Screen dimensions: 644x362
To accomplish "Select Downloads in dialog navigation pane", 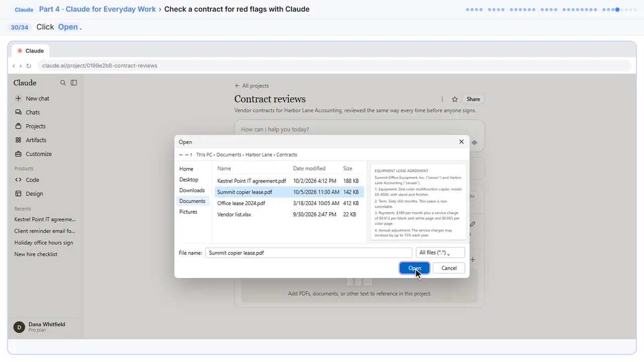I will click(192, 191).
